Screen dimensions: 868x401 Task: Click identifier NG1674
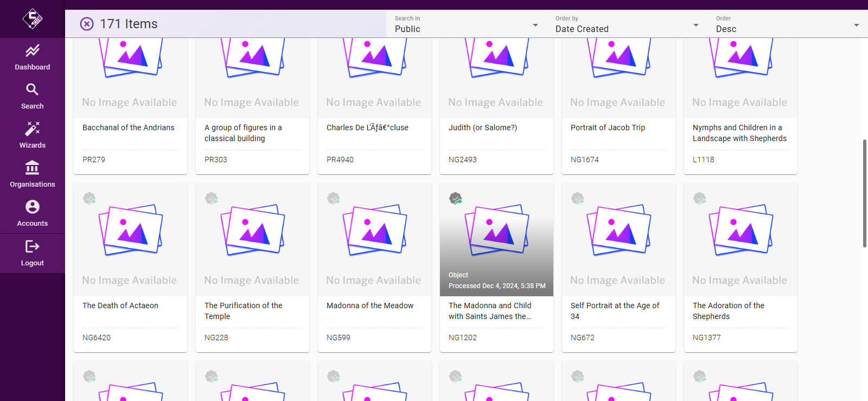click(x=585, y=160)
